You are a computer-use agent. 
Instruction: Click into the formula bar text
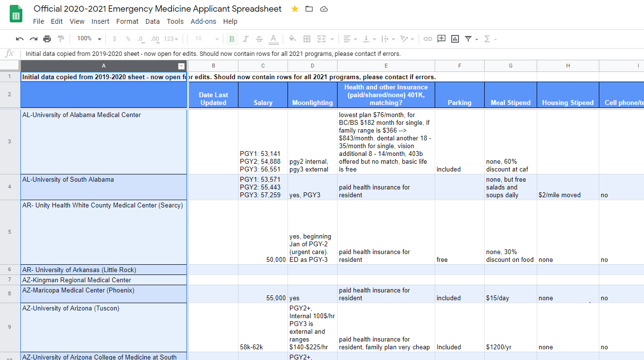pyautogui.click(x=213, y=54)
